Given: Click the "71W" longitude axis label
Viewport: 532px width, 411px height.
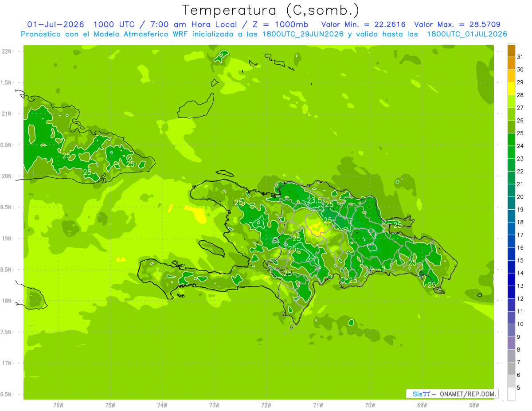Looking at the screenshot, I should [318, 405].
